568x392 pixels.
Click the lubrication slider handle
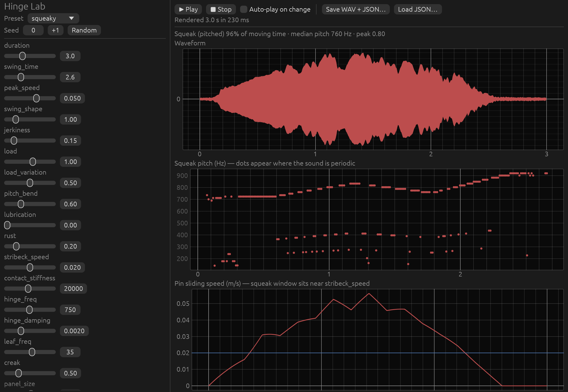7,225
